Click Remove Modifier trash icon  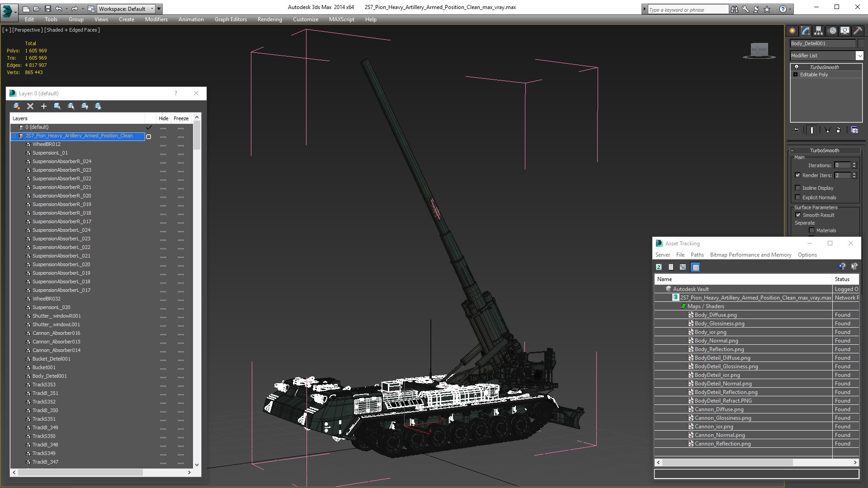tap(839, 130)
